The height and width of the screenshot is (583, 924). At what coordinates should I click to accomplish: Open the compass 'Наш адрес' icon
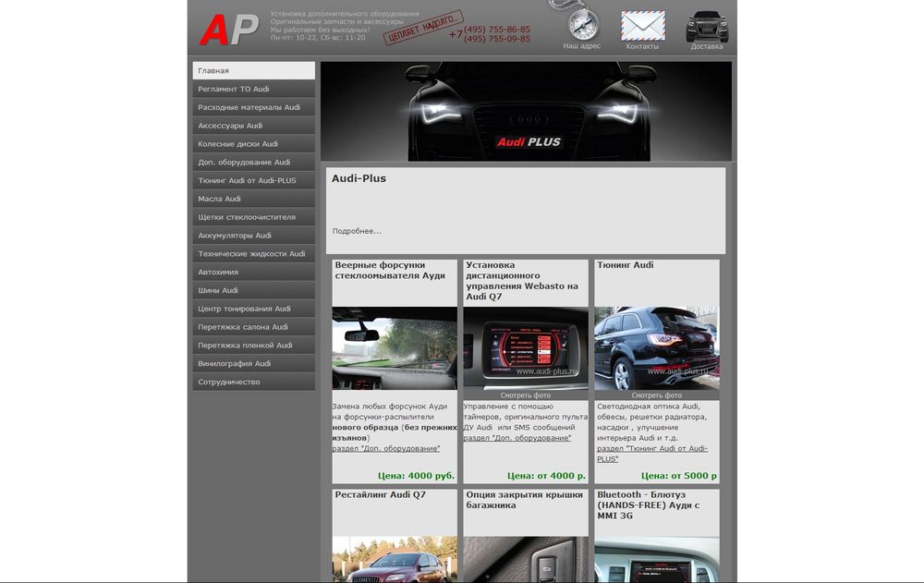tap(581, 25)
